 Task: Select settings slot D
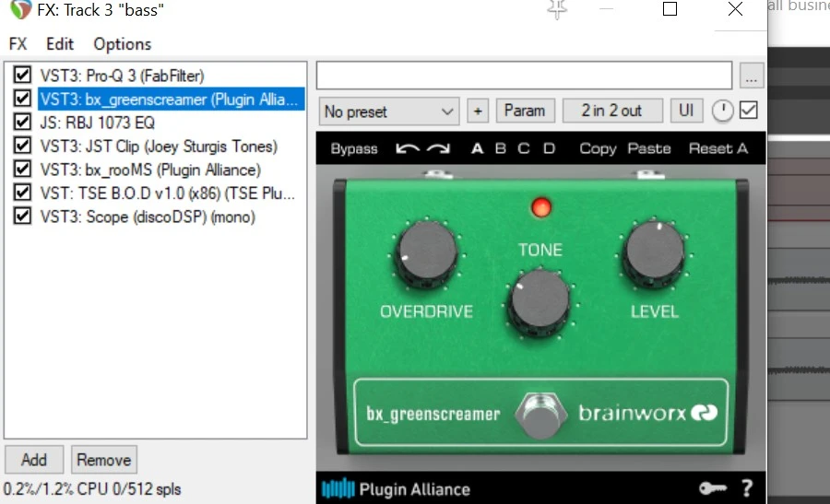click(x=549, y=148)
